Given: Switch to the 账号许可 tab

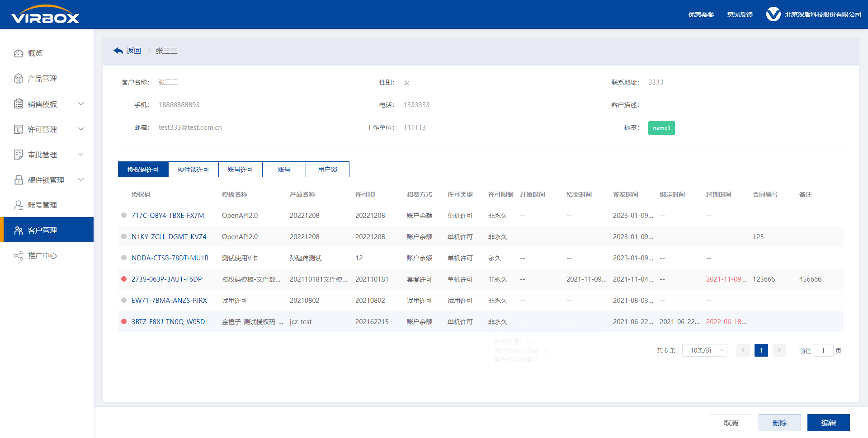Looking at the screenshot, I should (x=241, y=170).
